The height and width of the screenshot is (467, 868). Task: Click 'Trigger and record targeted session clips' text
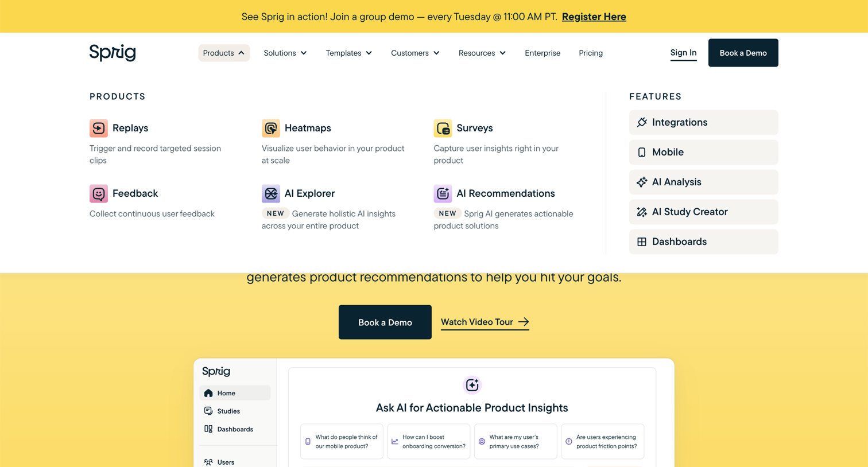click(x=155, y=154)
